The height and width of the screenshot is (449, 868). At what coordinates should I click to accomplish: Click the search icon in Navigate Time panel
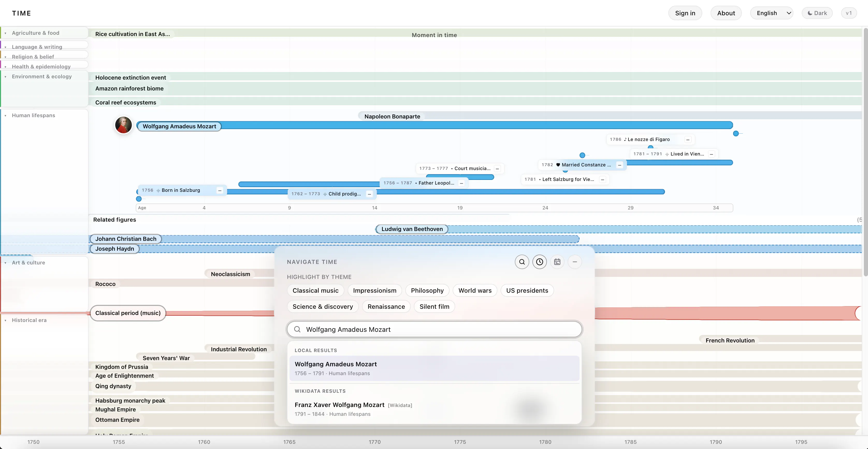pos(522,262)
